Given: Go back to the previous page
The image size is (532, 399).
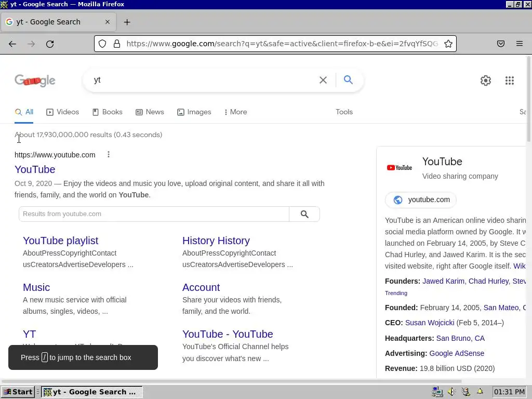Looking at the screenshot, I should (12, 44).
